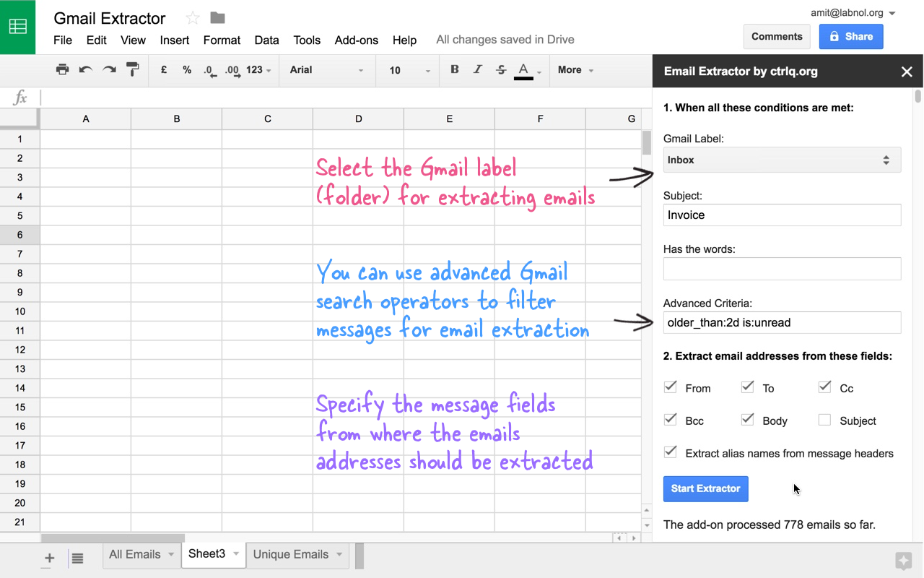Format cells as currency (£)
924x578 pixels.
click(164, 70)
